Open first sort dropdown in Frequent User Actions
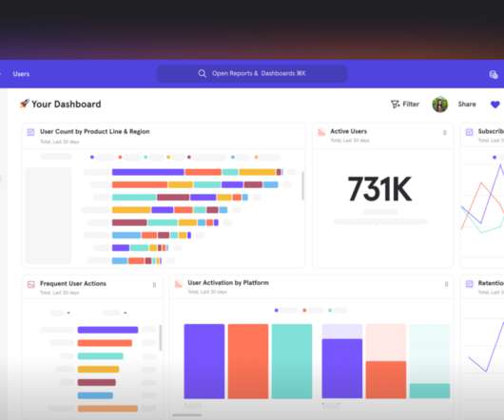Image resolution: width=504 pixels, height=420 pixels. point(68,313)
